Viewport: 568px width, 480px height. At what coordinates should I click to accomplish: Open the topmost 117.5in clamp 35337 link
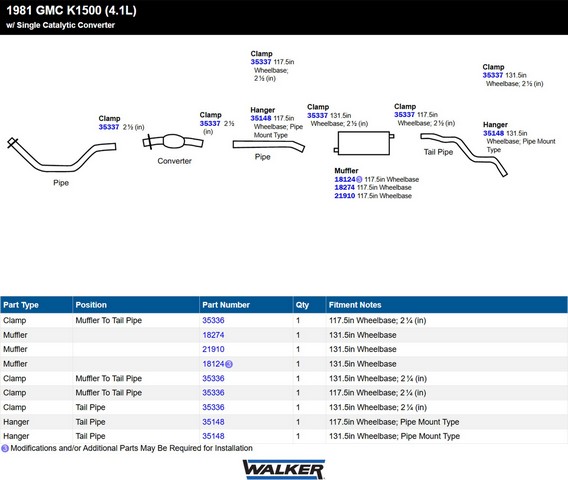tap(261, 62)
